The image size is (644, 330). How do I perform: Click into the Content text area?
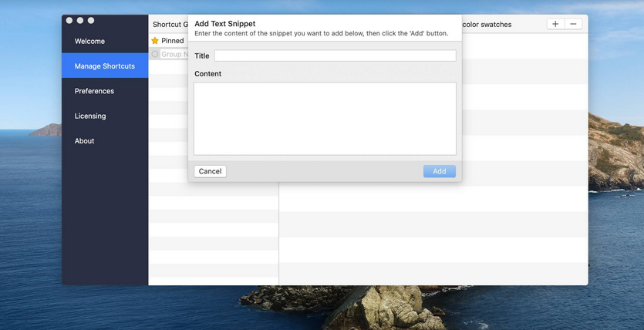click(x=325, y=119)
